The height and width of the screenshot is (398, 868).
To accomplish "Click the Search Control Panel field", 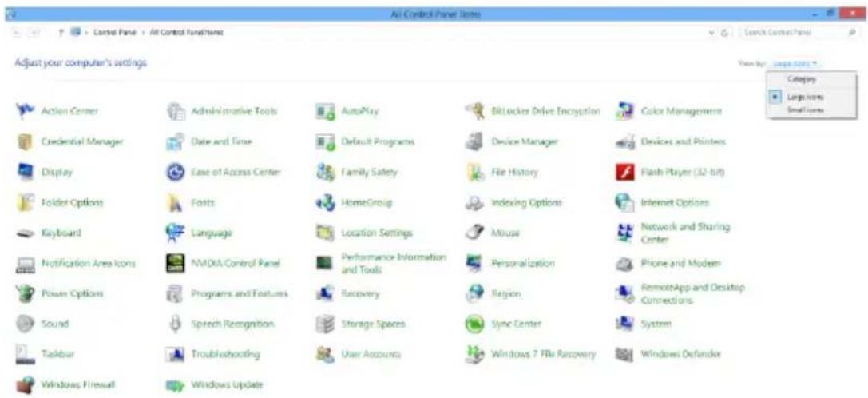I will point(797,34).
